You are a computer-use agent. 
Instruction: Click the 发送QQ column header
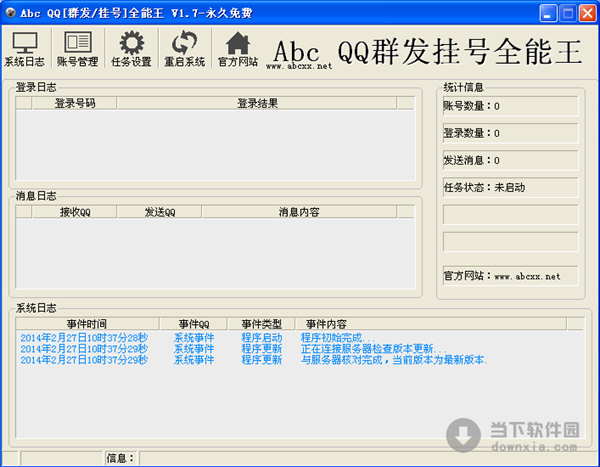160,212
